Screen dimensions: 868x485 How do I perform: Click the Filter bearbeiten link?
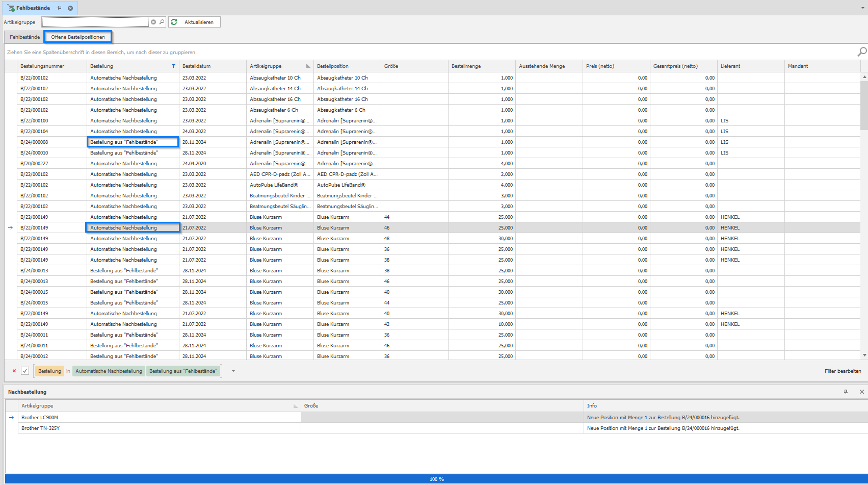843,371
